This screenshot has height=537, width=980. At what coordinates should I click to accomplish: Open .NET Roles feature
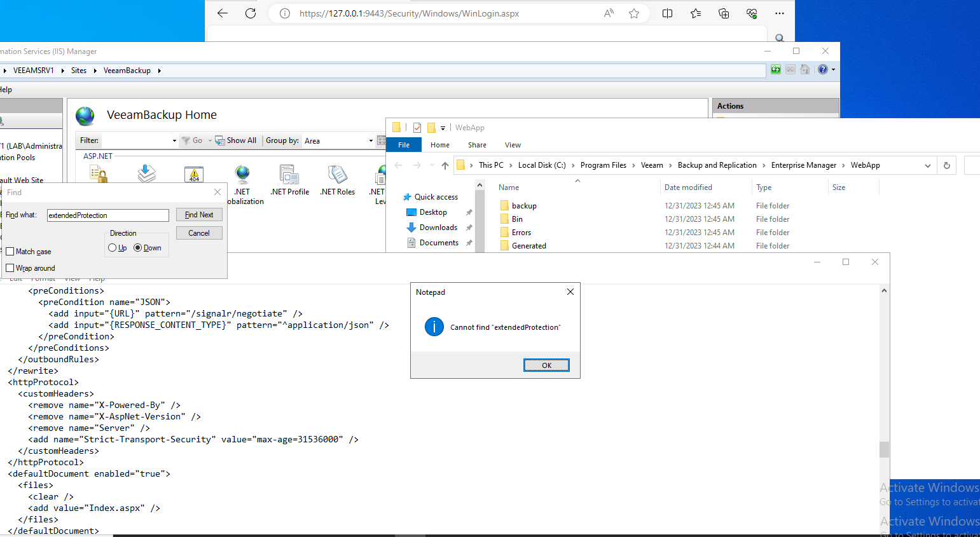337,180
